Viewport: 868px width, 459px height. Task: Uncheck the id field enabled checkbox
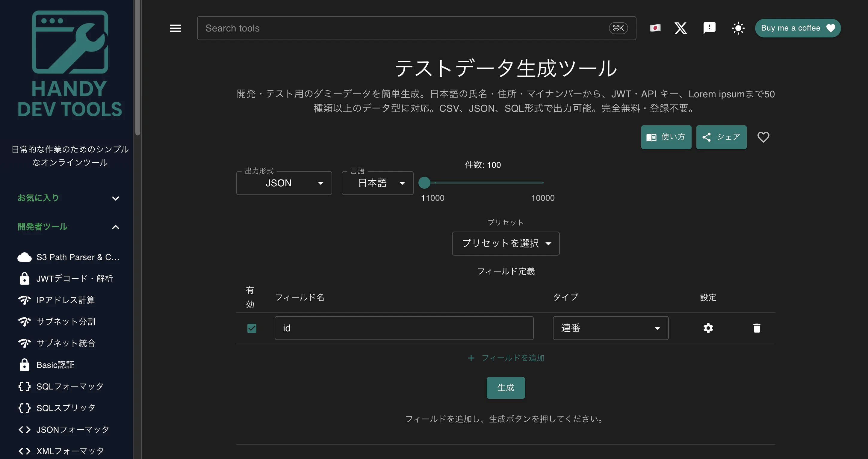[x=252, y=328]
